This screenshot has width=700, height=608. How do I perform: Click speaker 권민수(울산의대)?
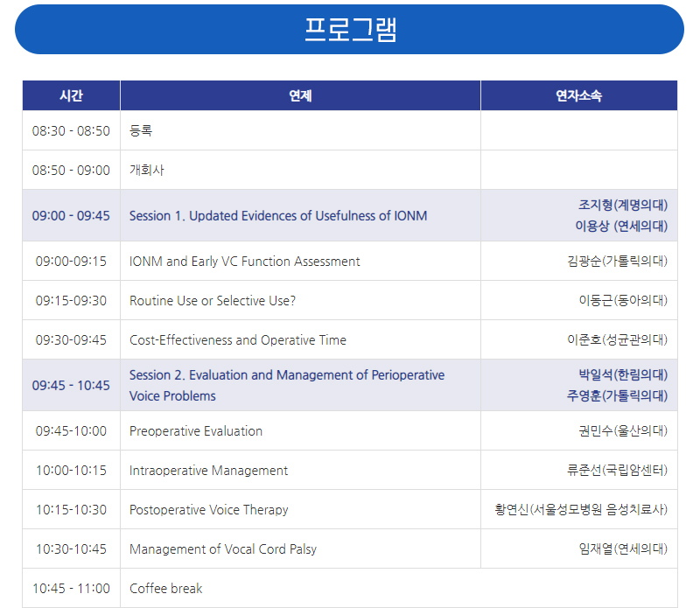(x=623, y=430)
